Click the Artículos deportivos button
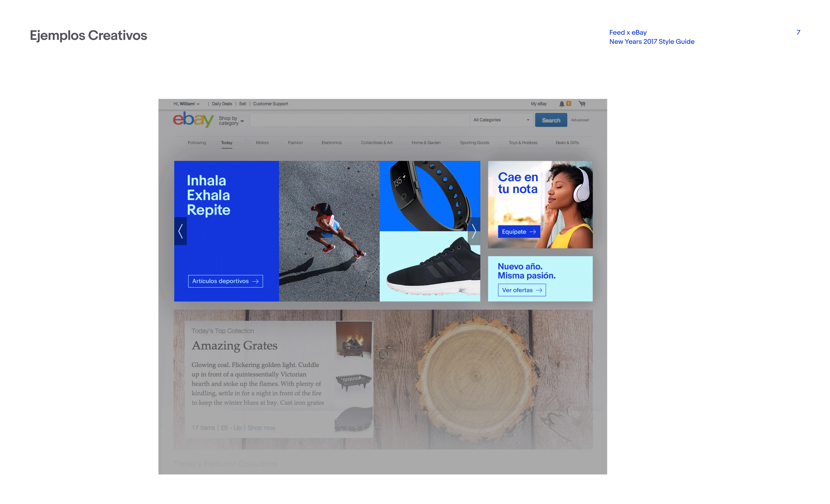 [x=225, y=281]
